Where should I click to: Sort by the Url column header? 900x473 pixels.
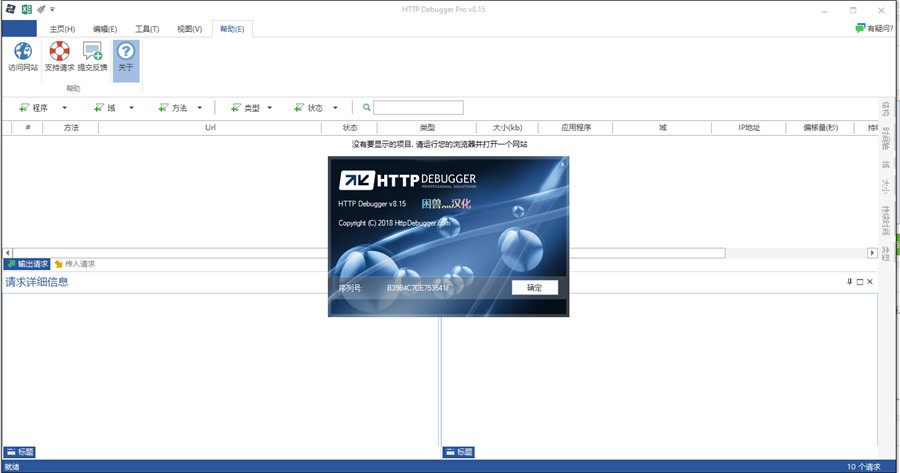(210, 128)
